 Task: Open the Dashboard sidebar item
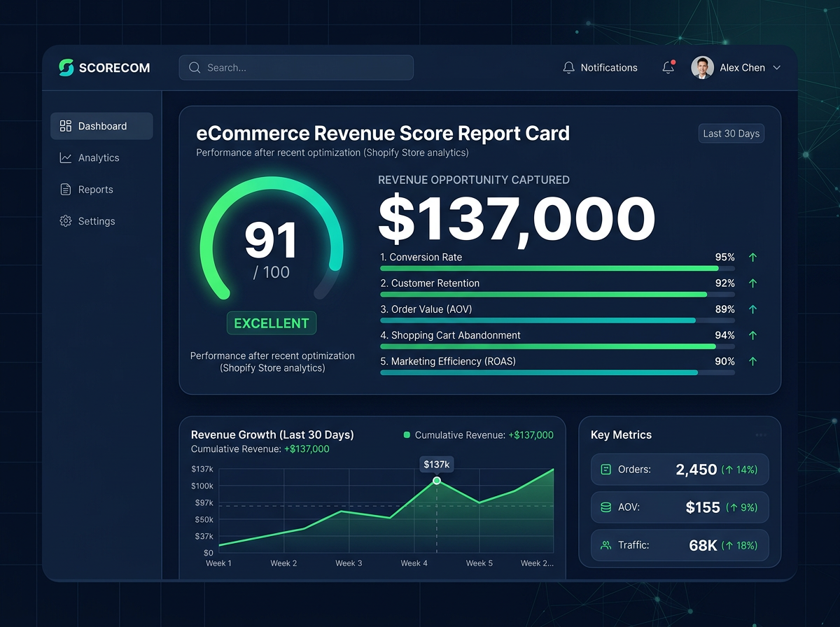[x=101, y=126]
